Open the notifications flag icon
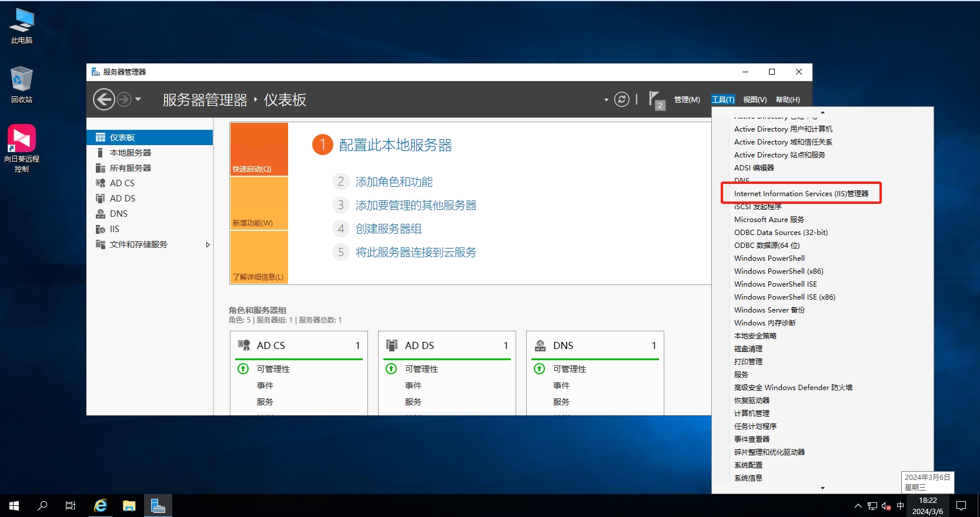This screenshot has width=980, height=517. tap(655, 99)
